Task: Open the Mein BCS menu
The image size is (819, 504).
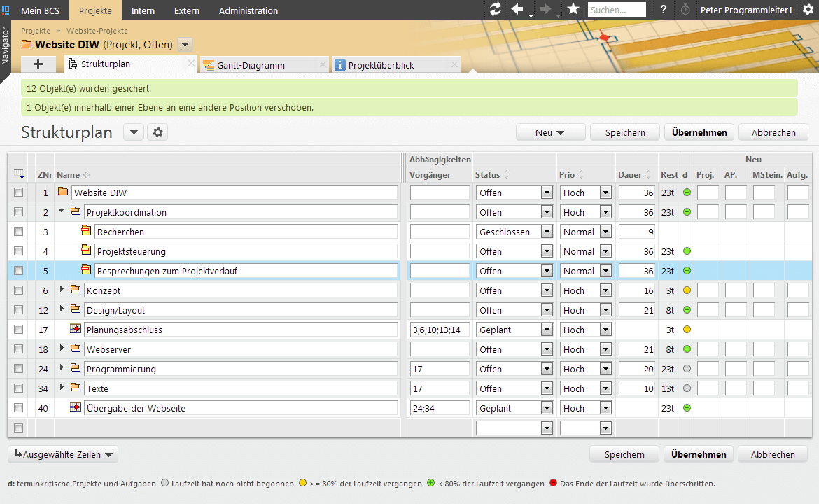Action: pyautogui.click(x=40, y=10)
